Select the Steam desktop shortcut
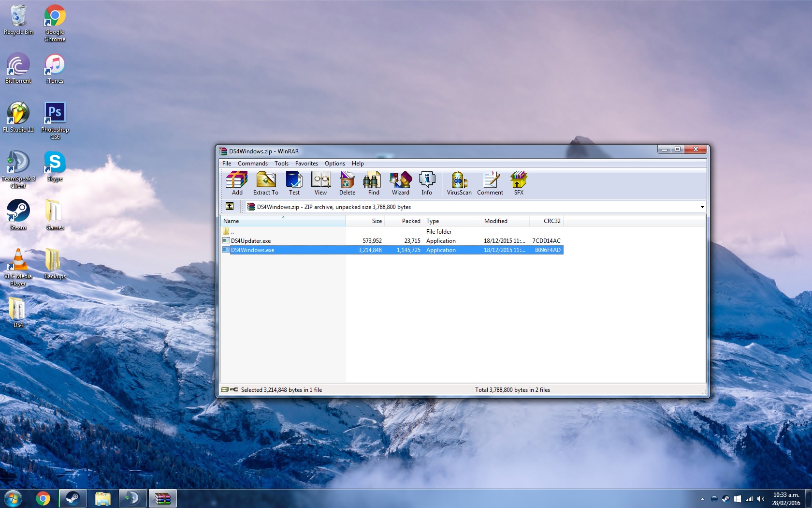 18,215
